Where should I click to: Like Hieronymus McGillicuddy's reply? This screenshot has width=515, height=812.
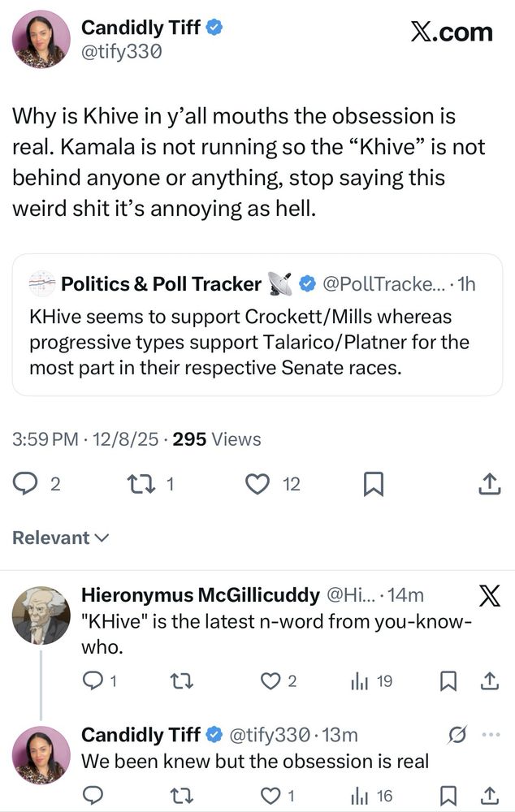tap(270, 681)
